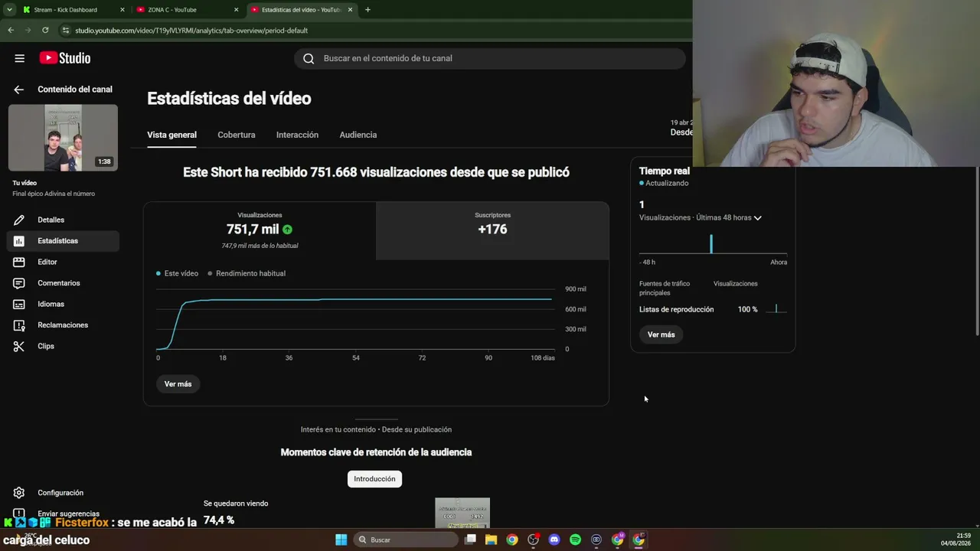
Task: Click the Short video thumbnail in the sidebar
Action: click(63, 138)
